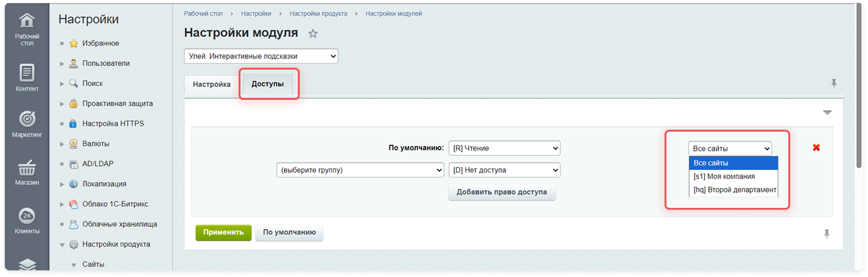
Task: Open the Рабочий стол home icon
Action: coord(27,20)
